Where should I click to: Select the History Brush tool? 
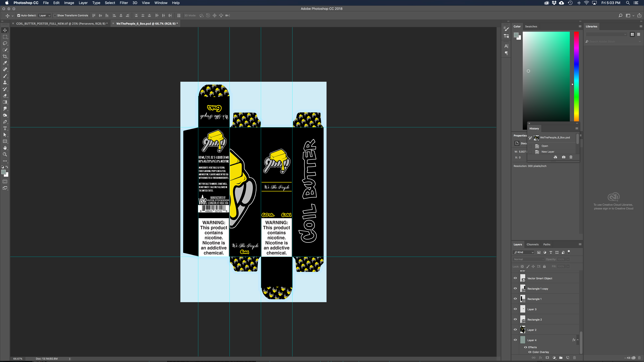pyautogui.click(x=5, y=89)
